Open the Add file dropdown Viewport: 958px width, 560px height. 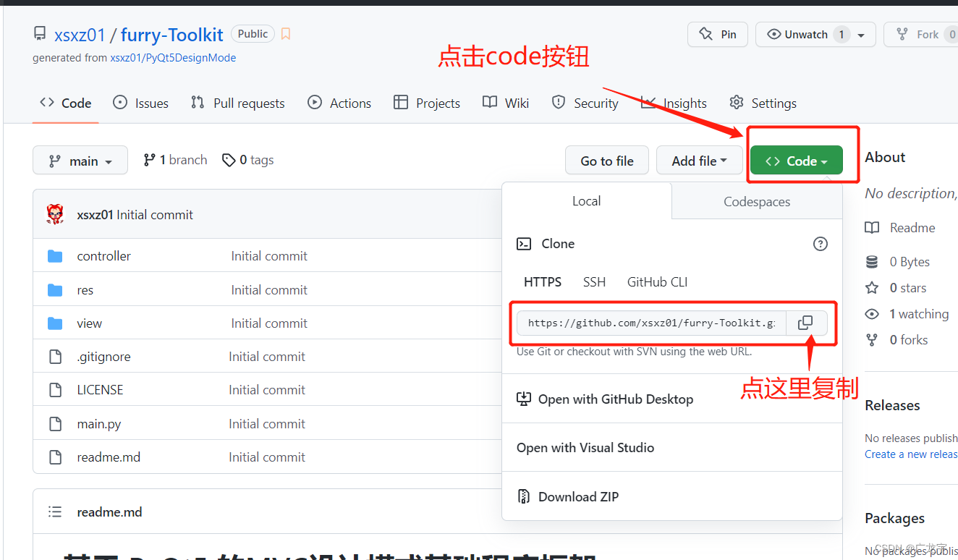click(x=699, y=161)
